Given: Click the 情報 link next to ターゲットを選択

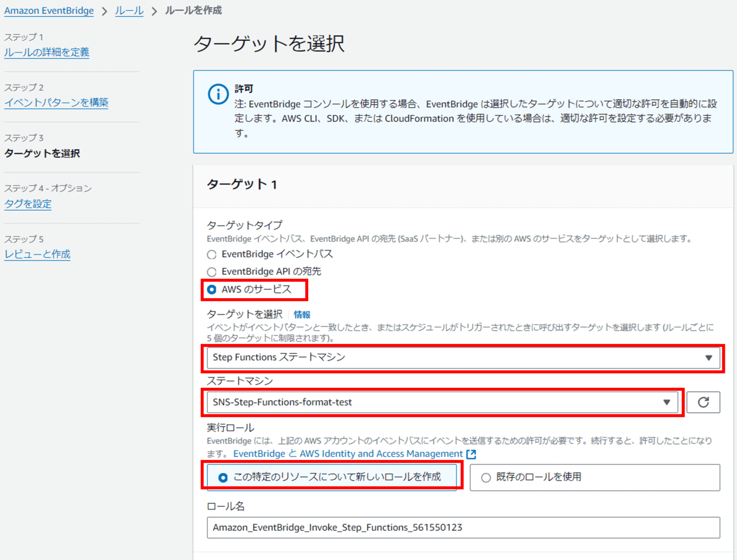Looking at the screenshot, I should coord(302,315).
